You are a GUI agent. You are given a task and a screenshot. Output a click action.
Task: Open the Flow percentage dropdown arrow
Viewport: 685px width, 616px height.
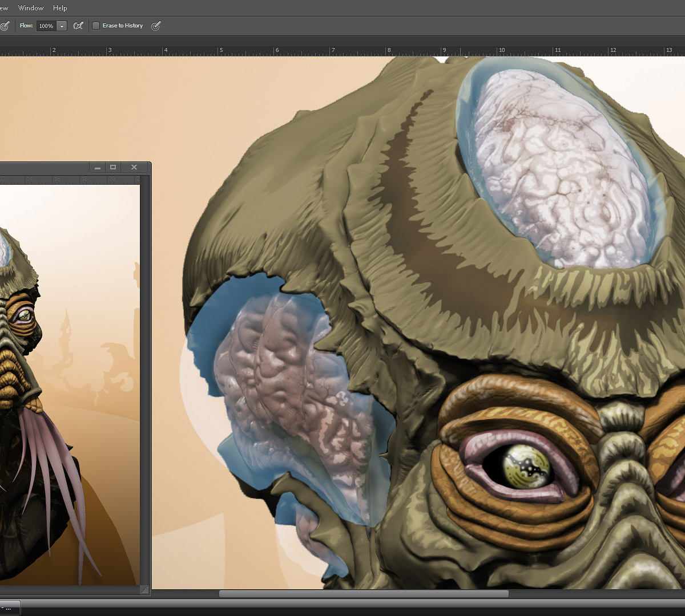pos(62,26)
